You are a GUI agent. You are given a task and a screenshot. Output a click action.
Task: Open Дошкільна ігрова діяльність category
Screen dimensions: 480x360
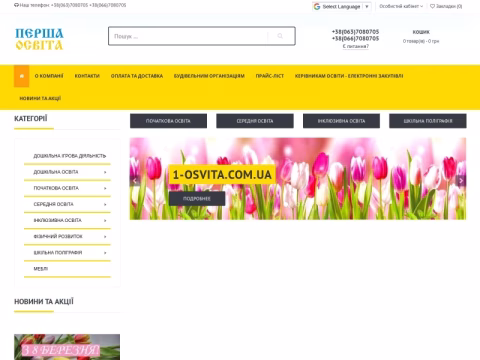(x=70, y=156)
